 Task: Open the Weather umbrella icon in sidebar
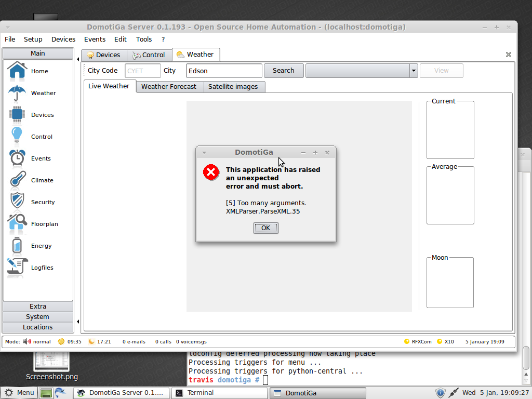coord(17,94)
